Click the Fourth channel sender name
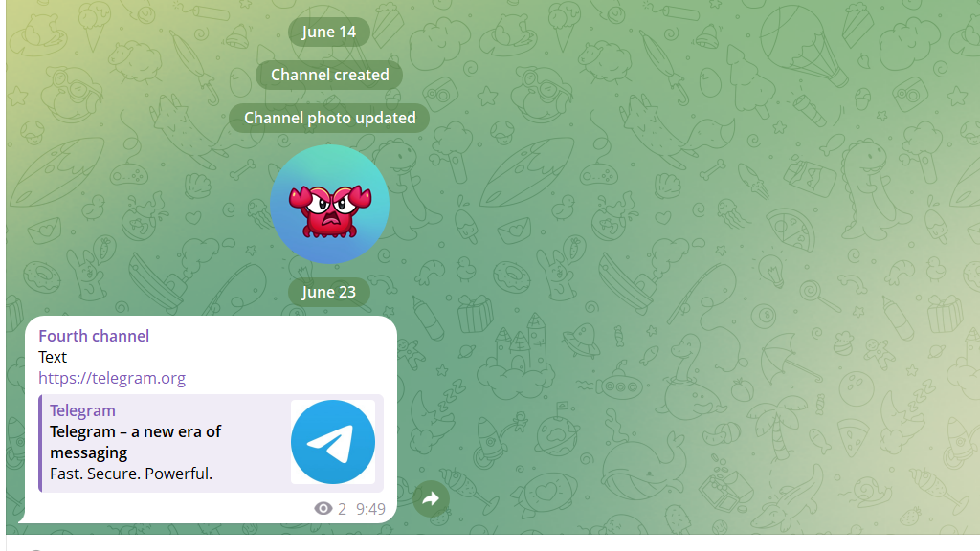The height and width of the screenshot is (551, 980). pyautogui.click(x=94, y=336)
